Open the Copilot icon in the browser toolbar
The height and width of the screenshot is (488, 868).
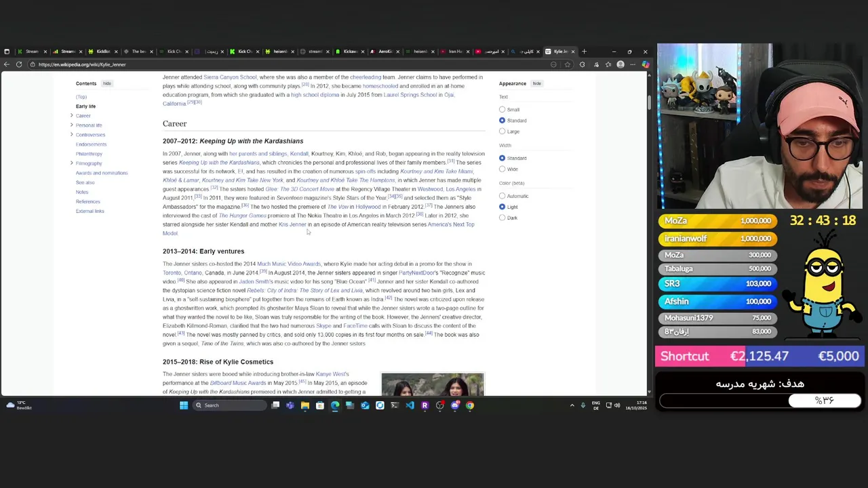point(645,64)
